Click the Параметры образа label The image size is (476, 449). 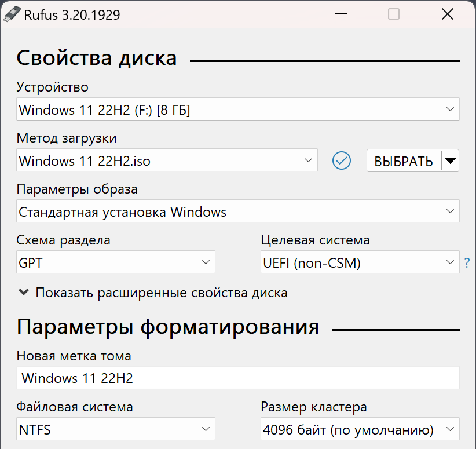[77, 189]
